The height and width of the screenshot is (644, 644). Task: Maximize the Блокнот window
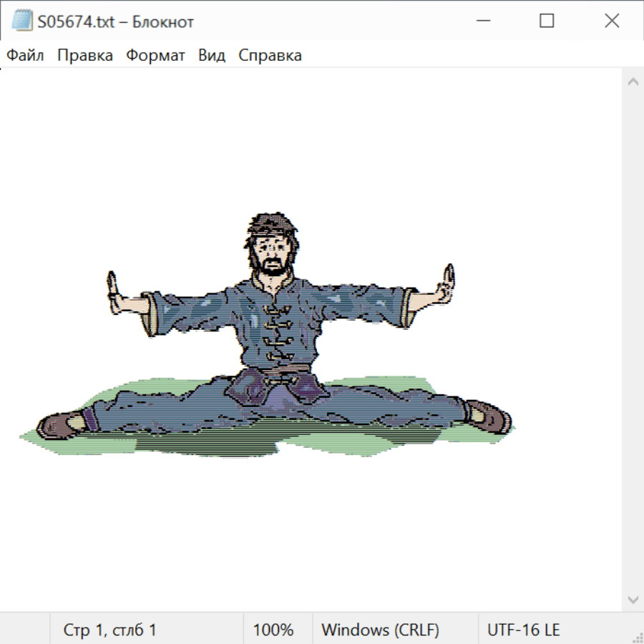click(x=547, y=21)
